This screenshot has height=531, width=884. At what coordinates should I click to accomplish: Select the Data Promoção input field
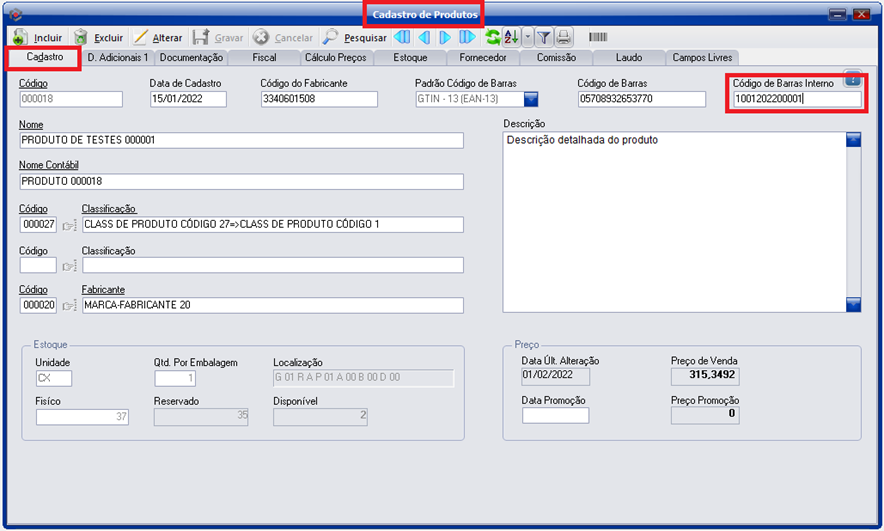coord(555,415)
